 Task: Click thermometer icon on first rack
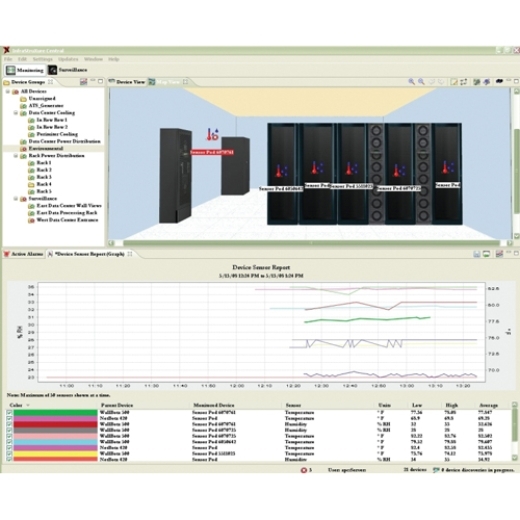point(281,170)
